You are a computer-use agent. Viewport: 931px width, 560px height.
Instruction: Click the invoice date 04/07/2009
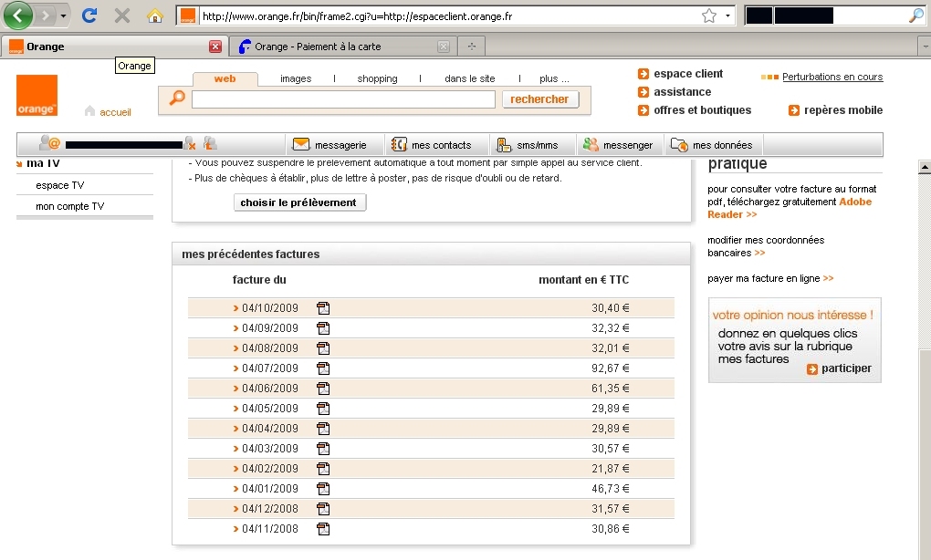tap(269, 368)
